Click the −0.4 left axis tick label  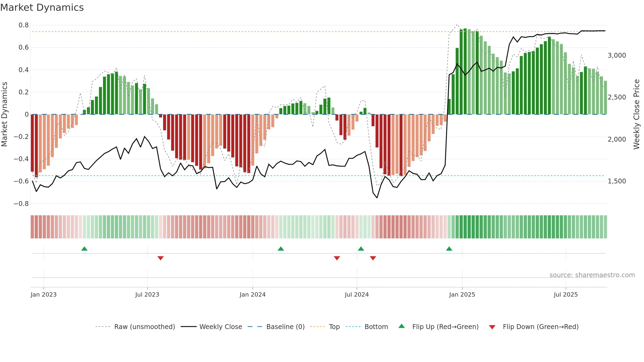click(x=21, y=159)
